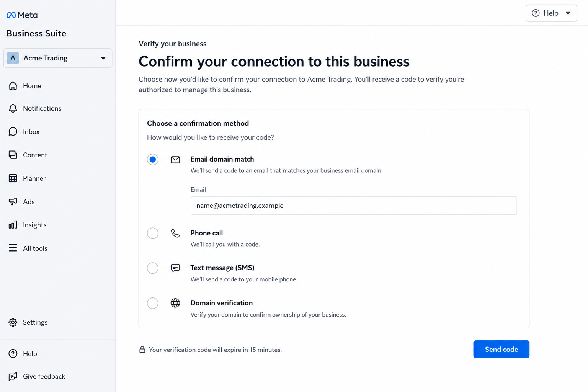Click the phone handset icon for Phone call
Viewport: 588px width, 392px height.
(175, 233)
